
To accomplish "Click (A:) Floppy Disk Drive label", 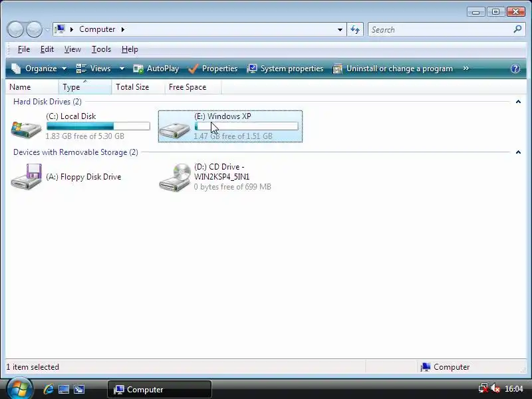I will (84, 177).
